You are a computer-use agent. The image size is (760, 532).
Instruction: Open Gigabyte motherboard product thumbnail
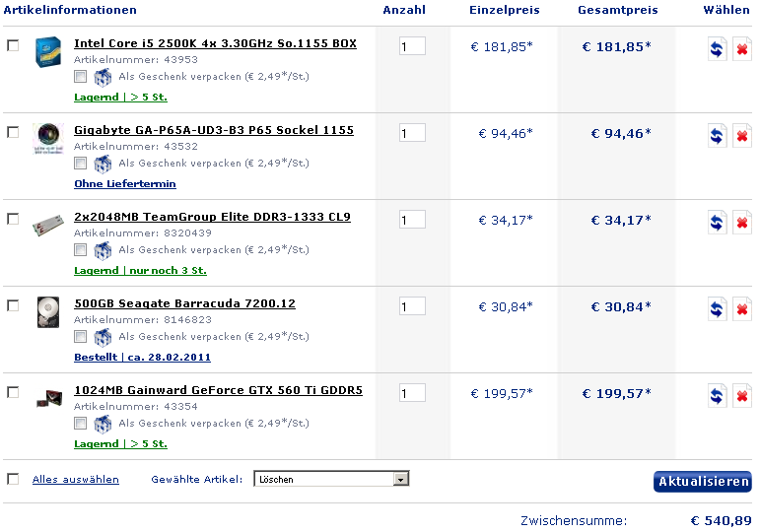click(x=48, y=138)
